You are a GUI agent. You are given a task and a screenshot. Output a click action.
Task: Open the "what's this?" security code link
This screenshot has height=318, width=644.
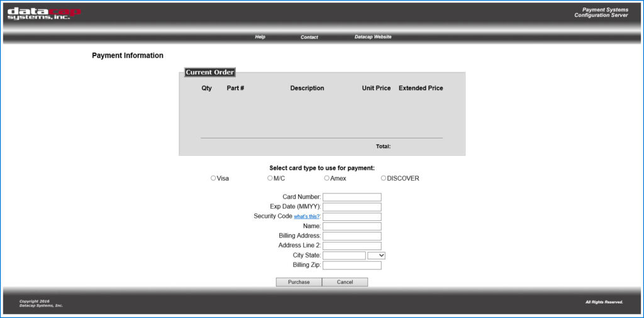[x=307, y=217]
